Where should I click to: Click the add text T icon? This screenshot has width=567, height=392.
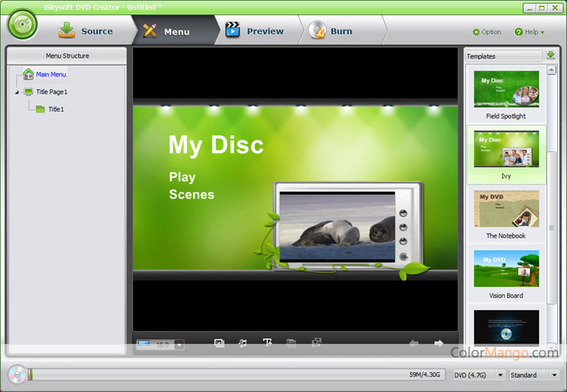coord(267,342)
